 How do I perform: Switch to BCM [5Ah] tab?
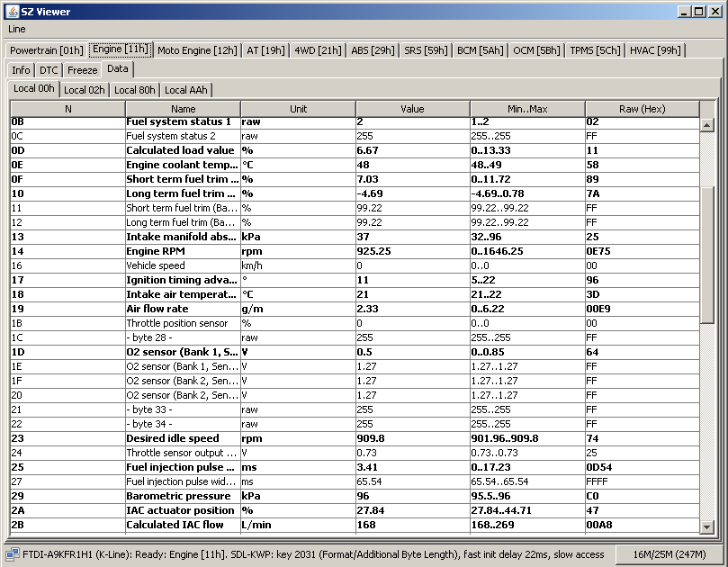coord(480,50)
